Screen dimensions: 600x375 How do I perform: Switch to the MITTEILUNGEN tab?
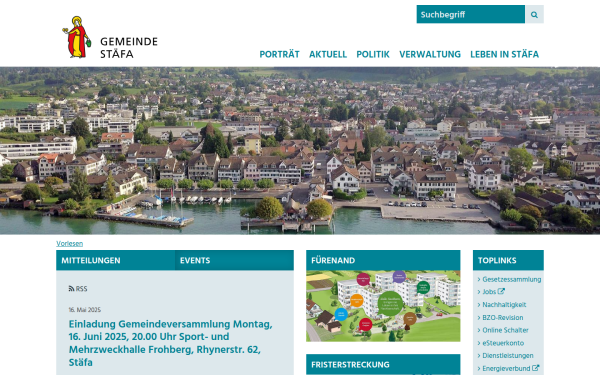(x=116, y=260)
